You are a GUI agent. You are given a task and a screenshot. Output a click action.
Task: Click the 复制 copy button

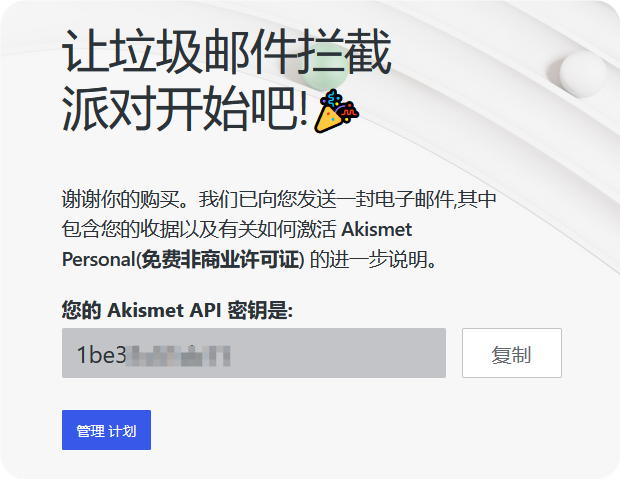[x=512, y=353]
